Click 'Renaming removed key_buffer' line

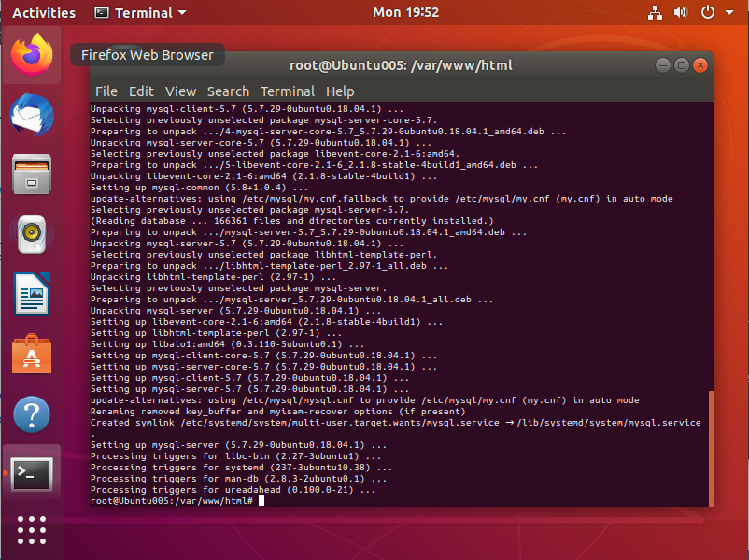(x=277, y=412)
